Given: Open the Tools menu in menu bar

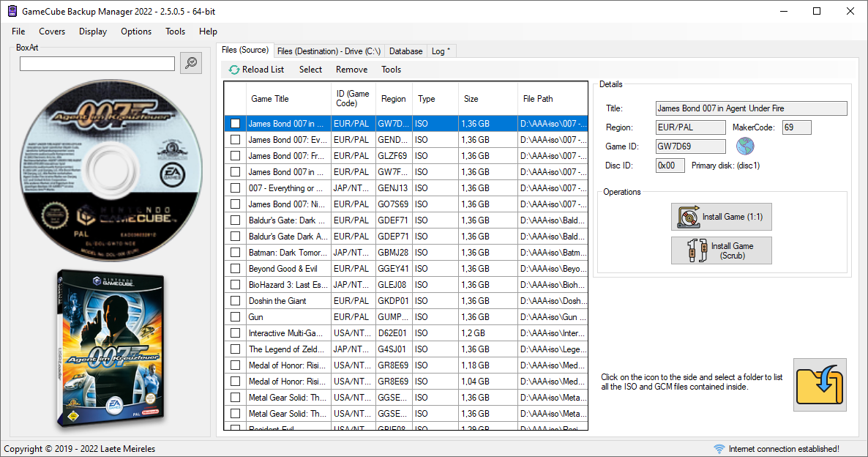Looking at the screenshot, I should [176, 31].
